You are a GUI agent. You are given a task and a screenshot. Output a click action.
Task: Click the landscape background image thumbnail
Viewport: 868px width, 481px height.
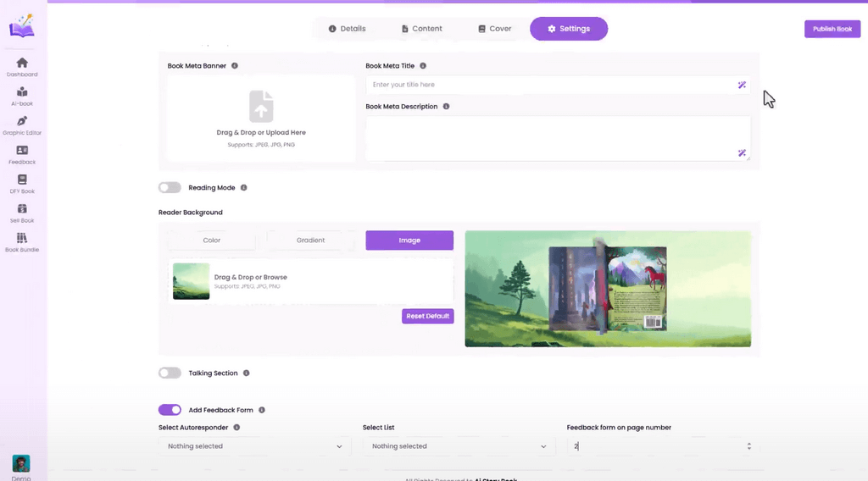191,281
